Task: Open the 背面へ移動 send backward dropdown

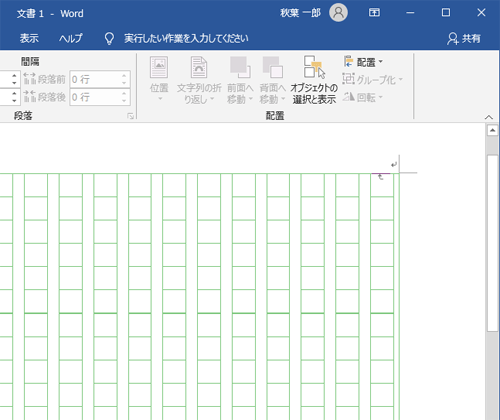Action: coord(272,79)
